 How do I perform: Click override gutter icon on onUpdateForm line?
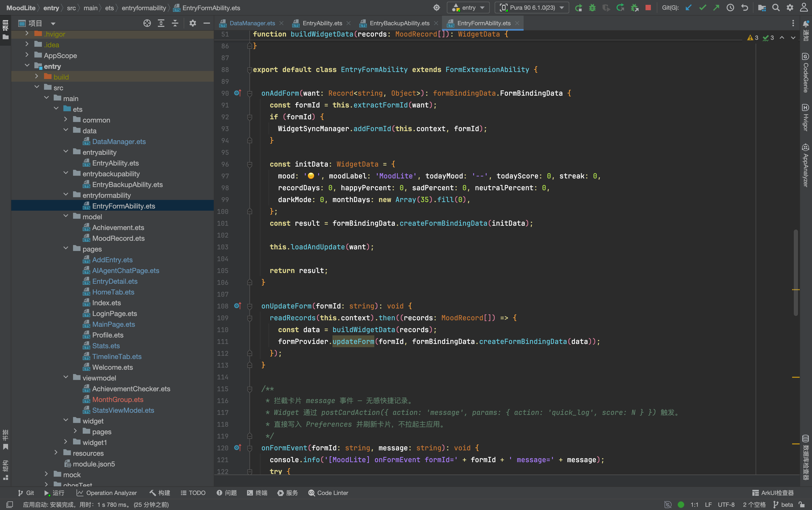pos(238,306)
